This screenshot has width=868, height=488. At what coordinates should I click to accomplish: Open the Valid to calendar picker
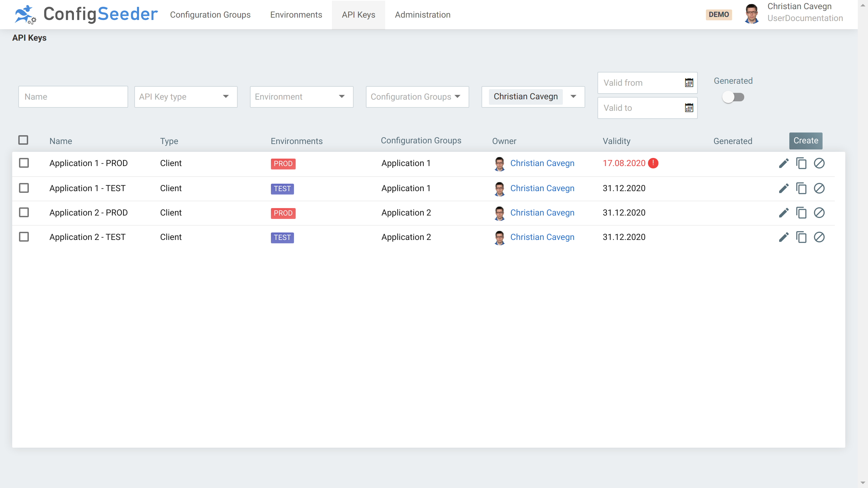pyautogui.click(x=689, y=108)
